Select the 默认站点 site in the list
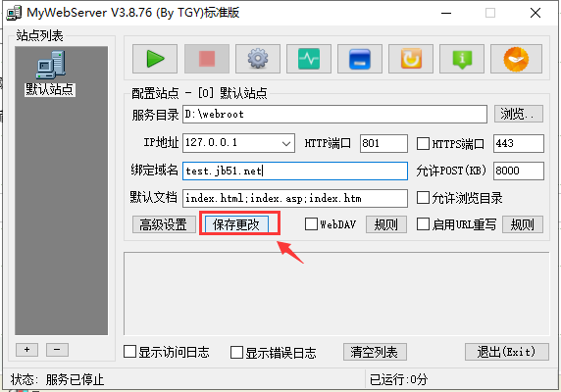Viewport: 561px width, 392px height. pyautogui.click(x=50, y=73)
